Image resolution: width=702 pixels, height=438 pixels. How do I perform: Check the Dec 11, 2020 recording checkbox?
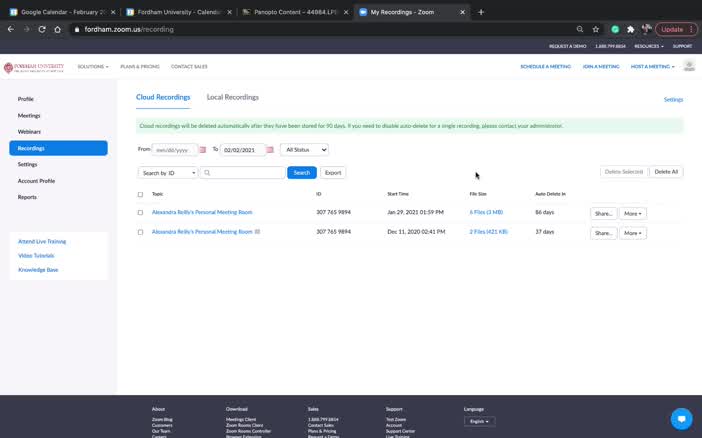click(x=140, y=232)
